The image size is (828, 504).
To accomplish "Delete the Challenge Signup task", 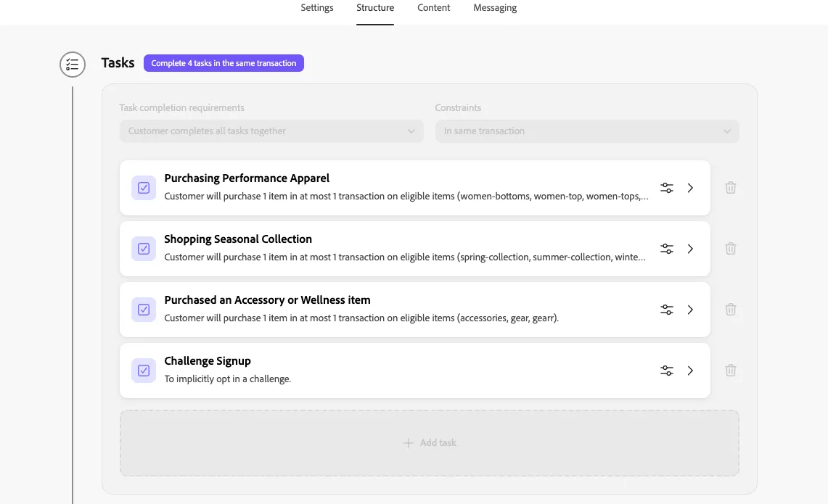I will coord(730,371).
